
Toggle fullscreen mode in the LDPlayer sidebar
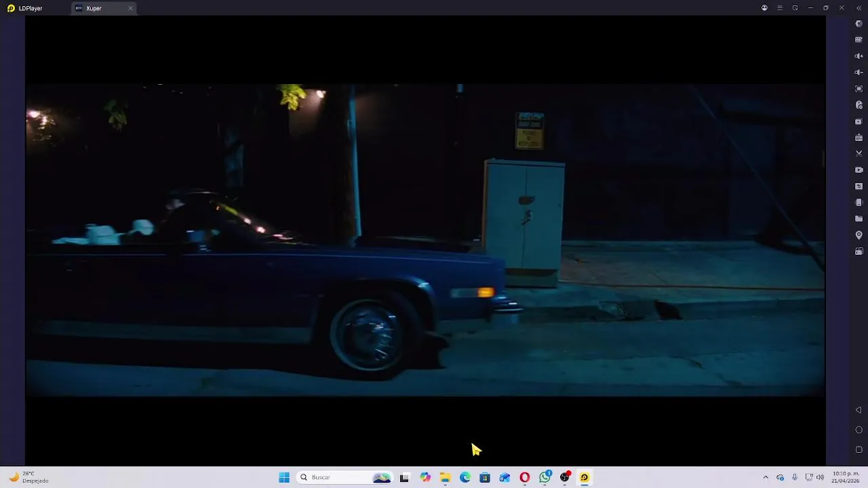[x=859, y=89]
